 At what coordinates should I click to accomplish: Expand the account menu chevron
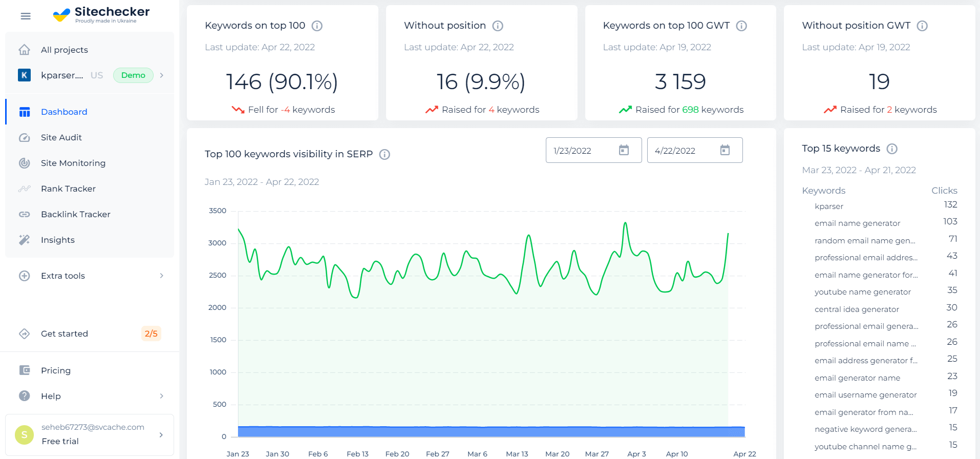(161, 435)
